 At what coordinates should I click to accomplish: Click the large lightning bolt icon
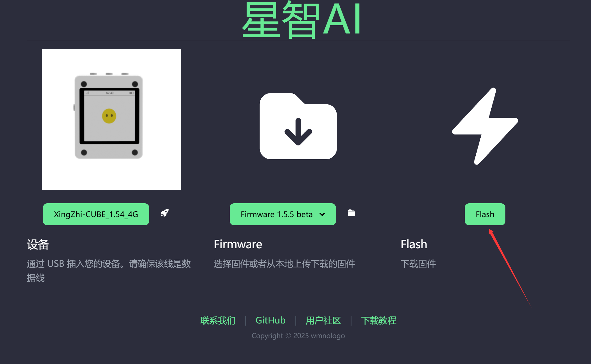point(485,126)
